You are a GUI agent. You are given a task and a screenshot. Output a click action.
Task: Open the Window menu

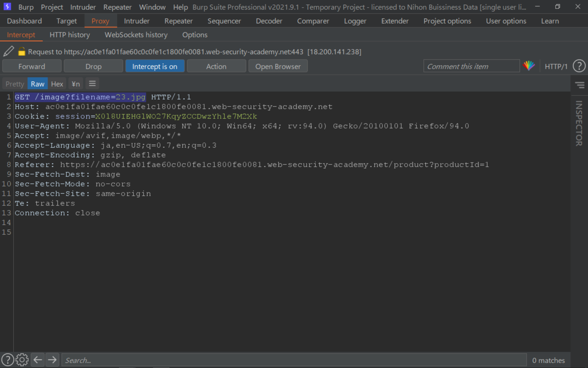(152, 7)
